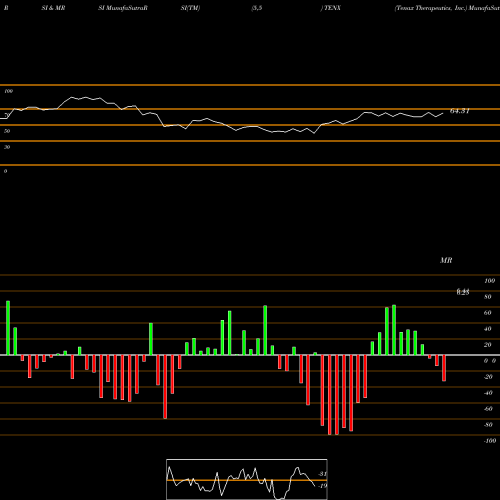Click the '(5,5' parameter text in header

[x=257, y=8]
